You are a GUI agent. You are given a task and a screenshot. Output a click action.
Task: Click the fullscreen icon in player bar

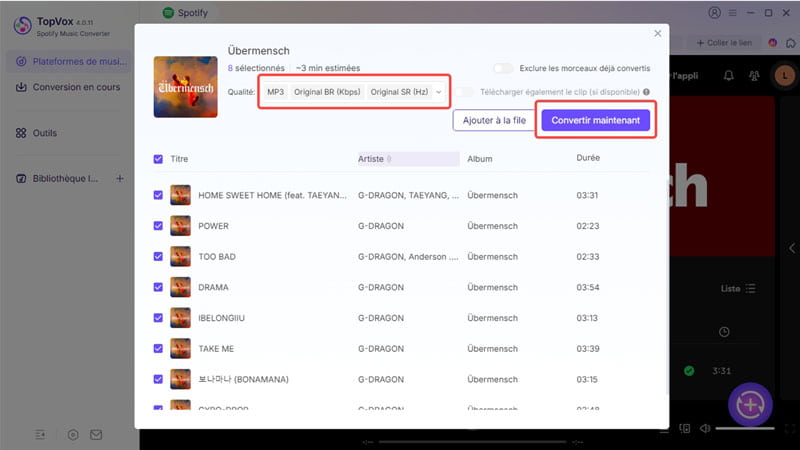click(x=790, y=429)
